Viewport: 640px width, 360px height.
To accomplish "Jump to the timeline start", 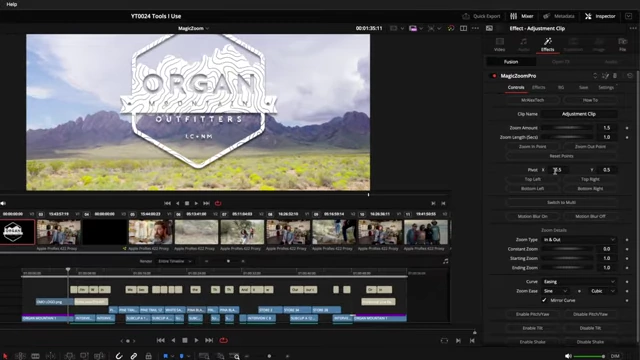I will coord(160,340).
